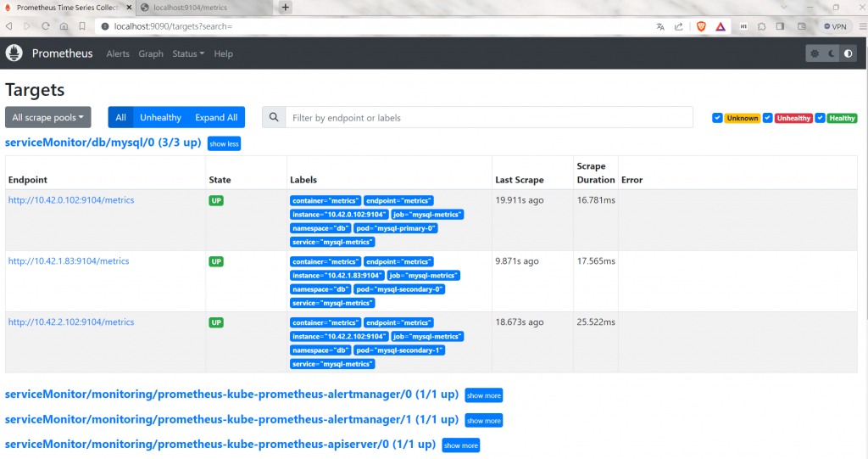
Task: Go back with browser back arrow
Action: [9, 26]
